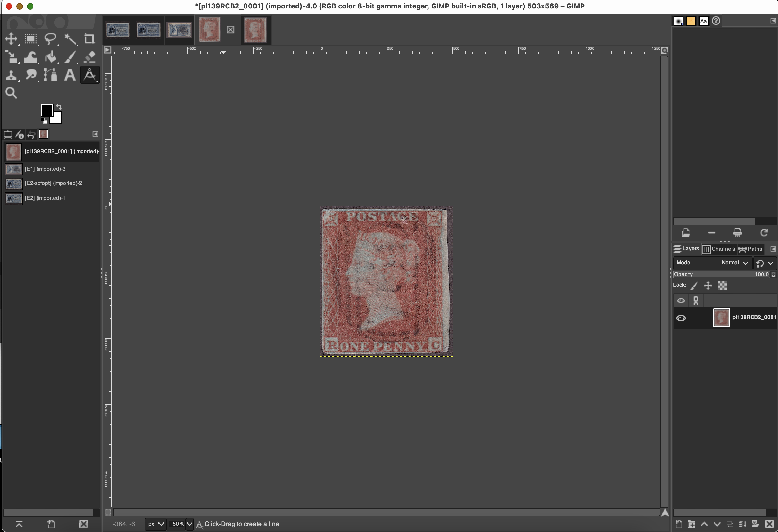Close the active red stamp image tab

(231, 30)
